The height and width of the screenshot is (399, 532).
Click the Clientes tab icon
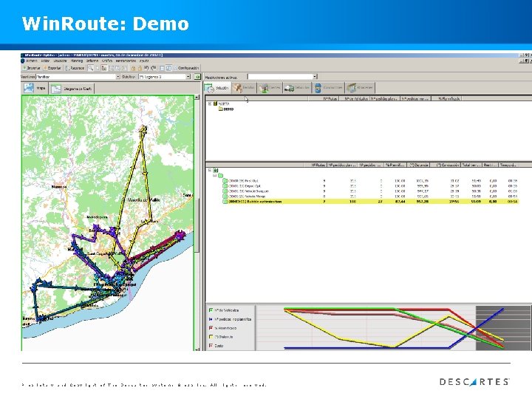tap(263, 88)
